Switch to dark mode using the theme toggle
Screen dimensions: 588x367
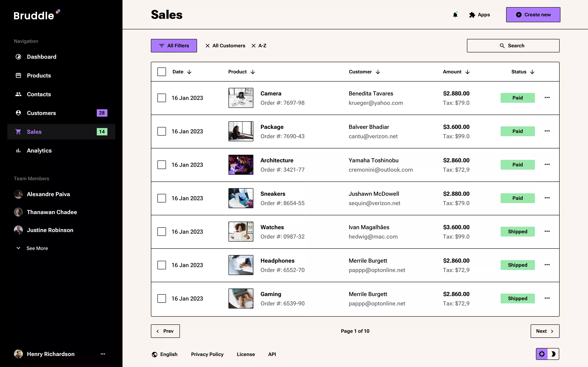(x=554, y=354)
